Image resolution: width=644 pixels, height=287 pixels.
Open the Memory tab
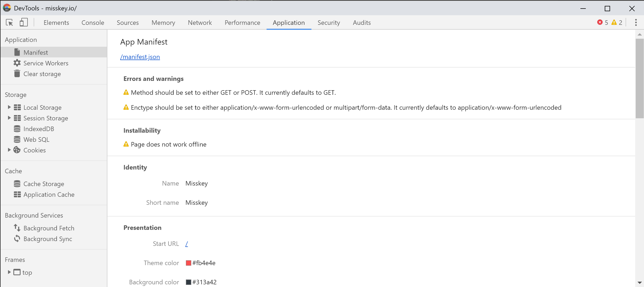click(163, 23)
